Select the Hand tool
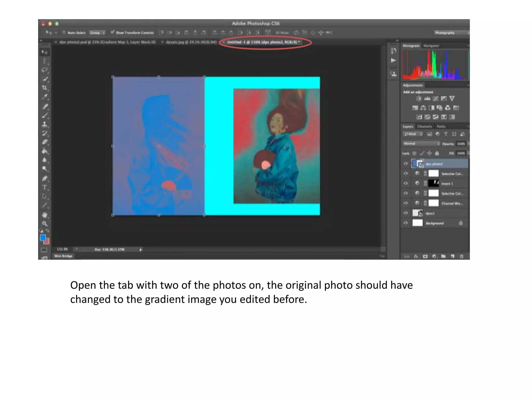This screenshot has height=399, width=532. 45,215
